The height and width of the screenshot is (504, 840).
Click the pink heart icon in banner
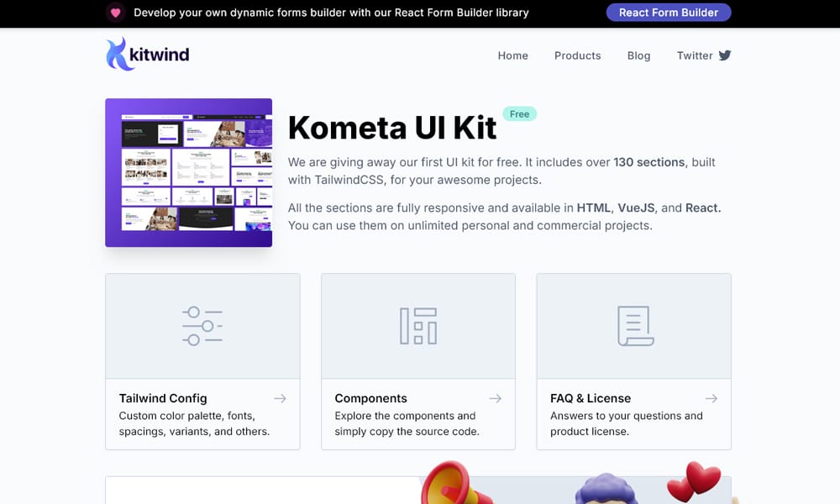click(x=115, y=13)
